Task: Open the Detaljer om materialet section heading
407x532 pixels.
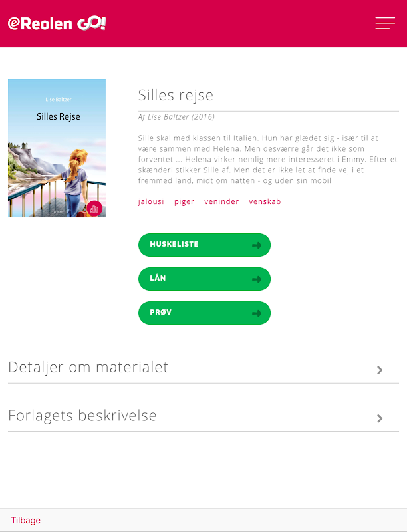Action: [88, 367]
